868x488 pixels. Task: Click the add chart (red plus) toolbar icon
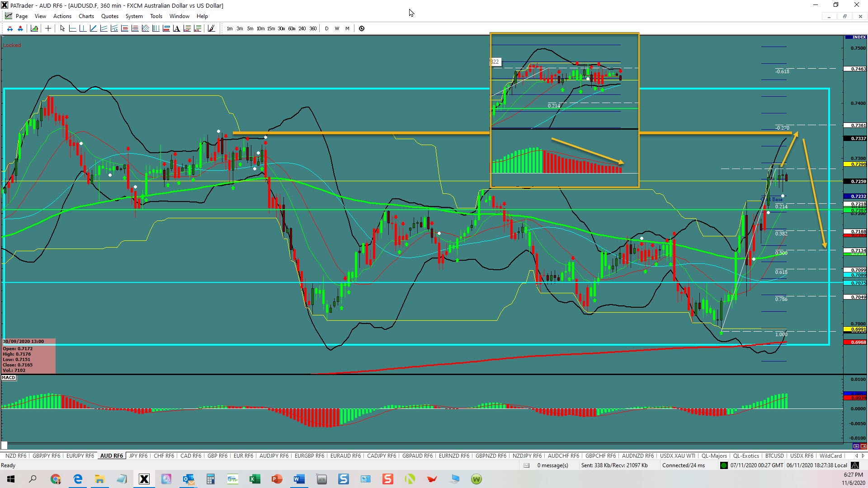20,28
